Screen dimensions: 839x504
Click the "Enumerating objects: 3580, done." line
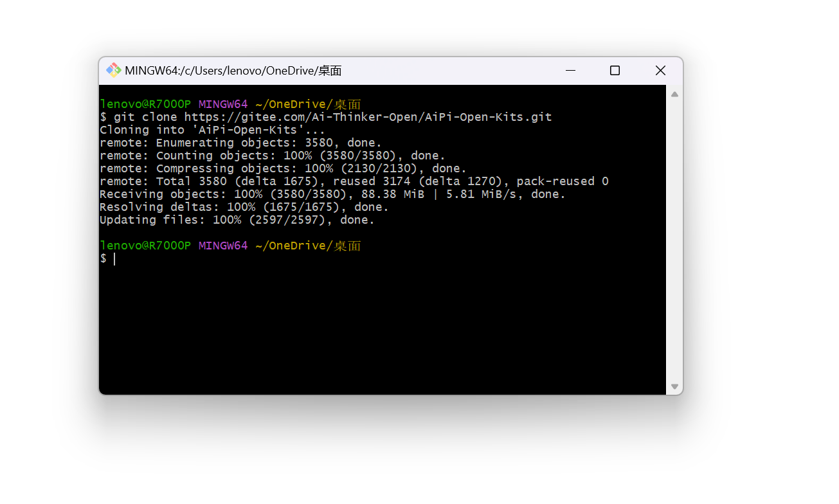pyautogui.click(x=240, y=143)
